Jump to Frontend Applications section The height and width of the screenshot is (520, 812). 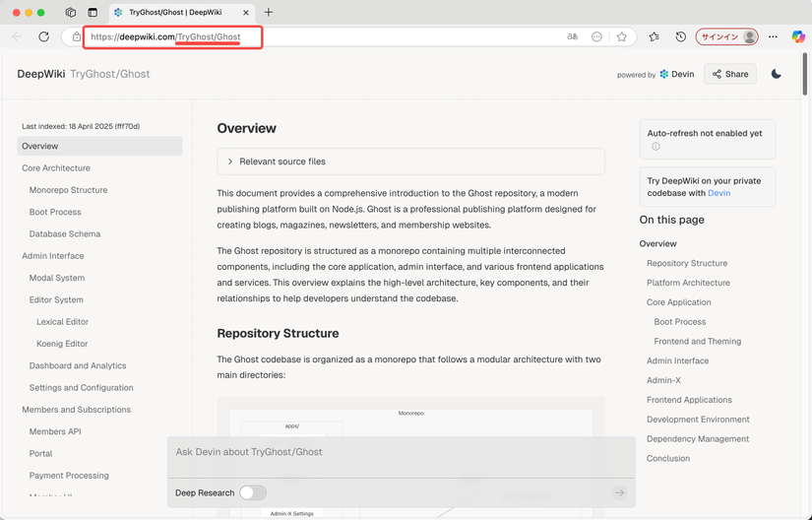click(x=689, y=400)
